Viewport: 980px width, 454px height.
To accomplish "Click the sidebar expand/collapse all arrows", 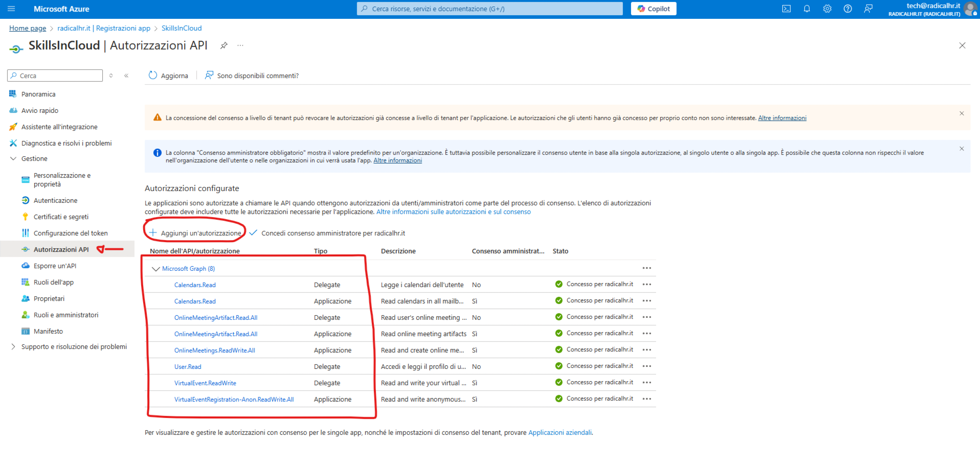I will (111, 76).
